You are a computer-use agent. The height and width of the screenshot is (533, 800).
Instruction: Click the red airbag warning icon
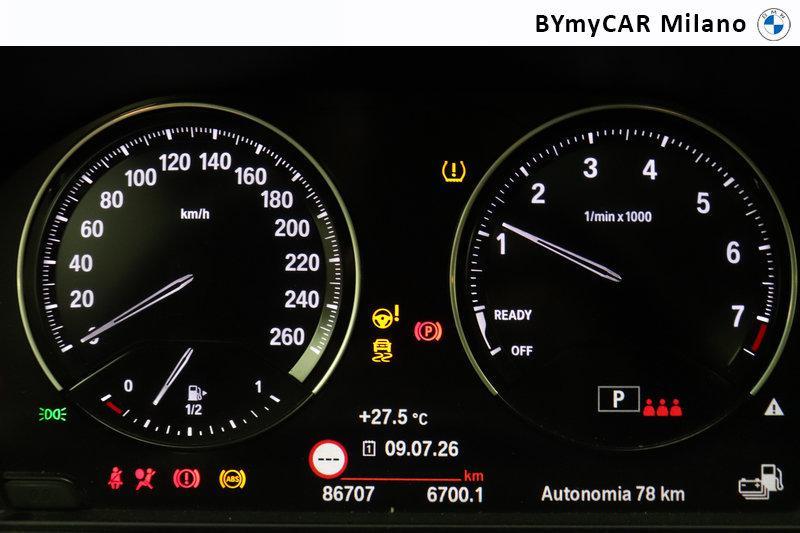(x=146, y=478)
